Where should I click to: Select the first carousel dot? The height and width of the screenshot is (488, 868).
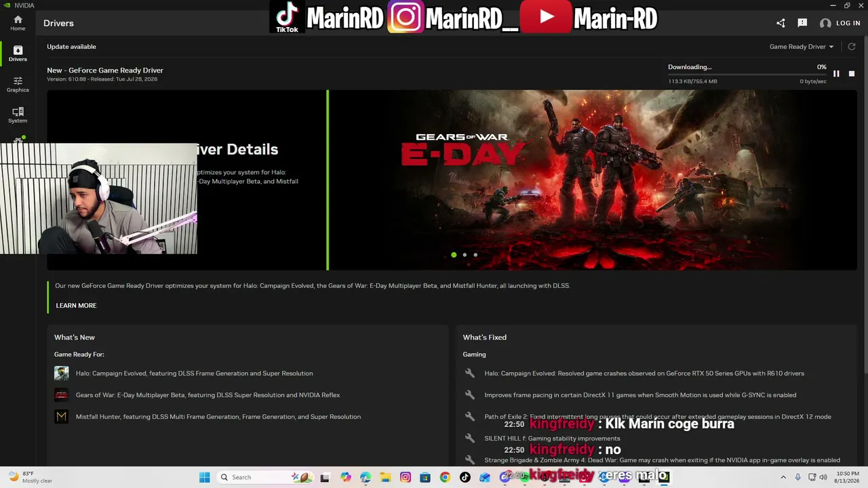point(454,255)
